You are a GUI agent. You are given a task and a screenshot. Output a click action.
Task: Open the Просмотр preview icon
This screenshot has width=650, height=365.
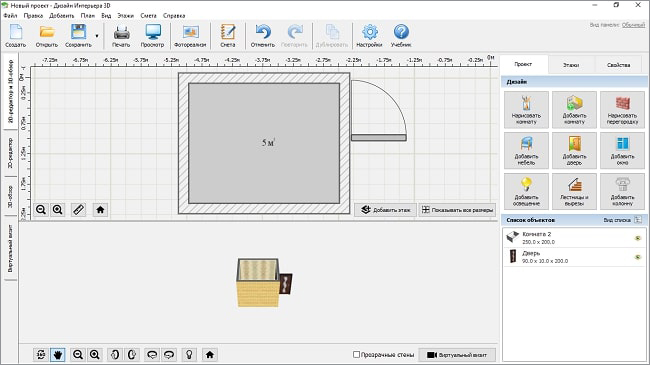pyautogui.click(x=153, y=36)
